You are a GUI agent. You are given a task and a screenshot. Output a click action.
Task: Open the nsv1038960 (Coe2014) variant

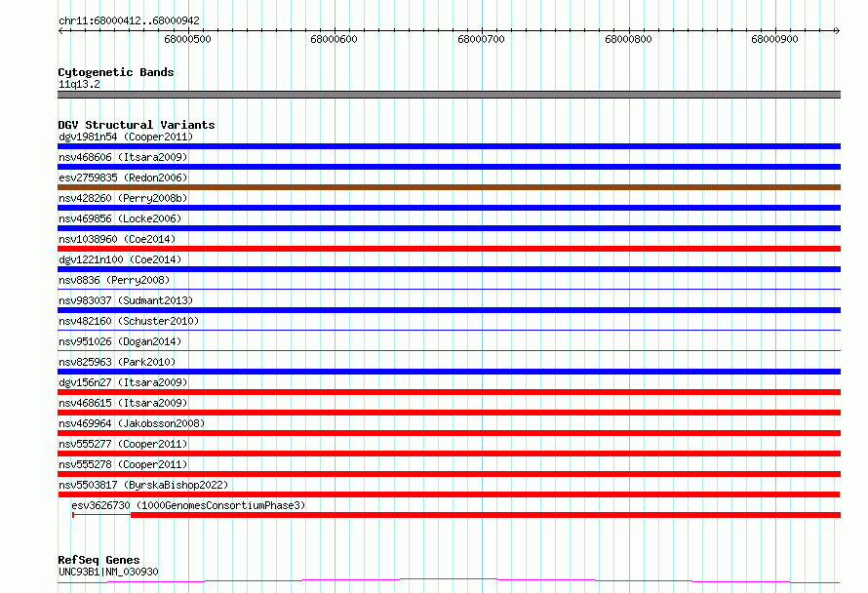pos(117,239)
